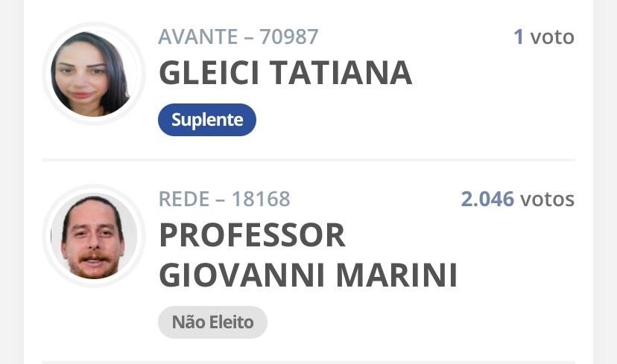
Task: Click the vote count number 1
Action: point(519,36)
